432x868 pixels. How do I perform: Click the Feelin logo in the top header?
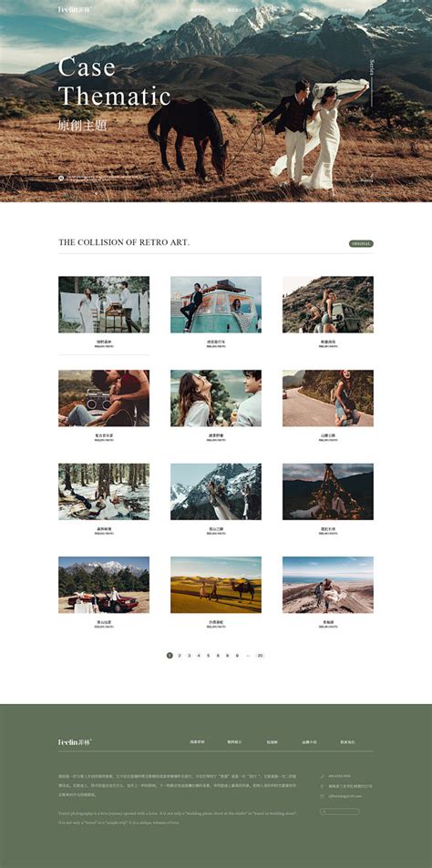pos(75,9)
